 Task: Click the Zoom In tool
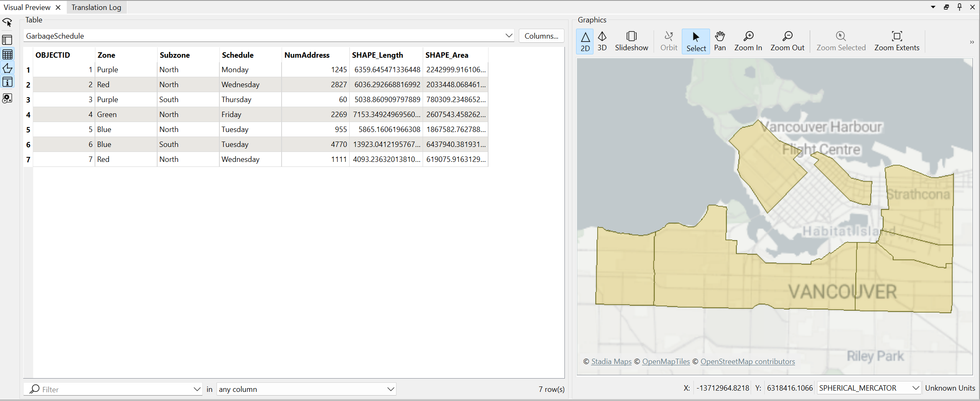[748, 42]
